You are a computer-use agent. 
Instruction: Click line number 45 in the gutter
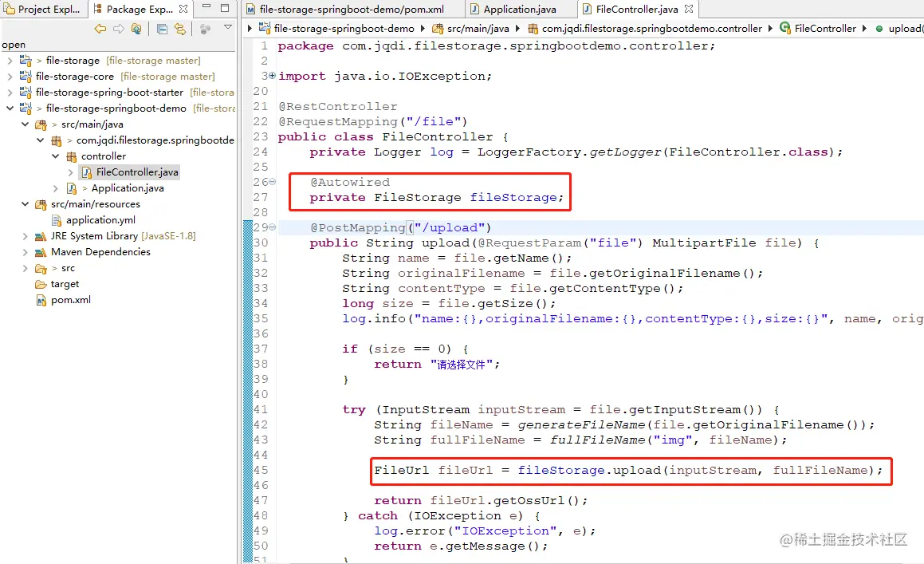pos(260,470)
